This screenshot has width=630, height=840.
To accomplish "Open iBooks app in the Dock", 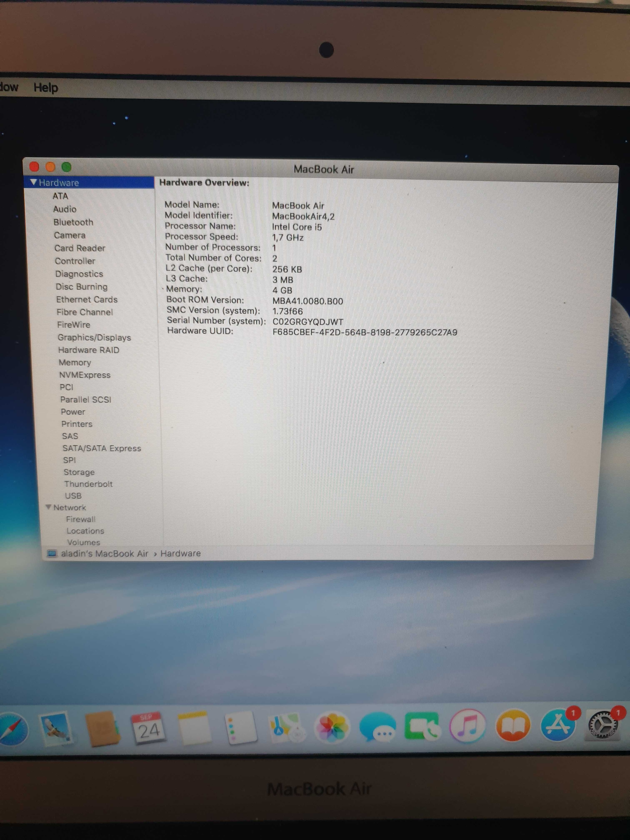I will 513,725.
